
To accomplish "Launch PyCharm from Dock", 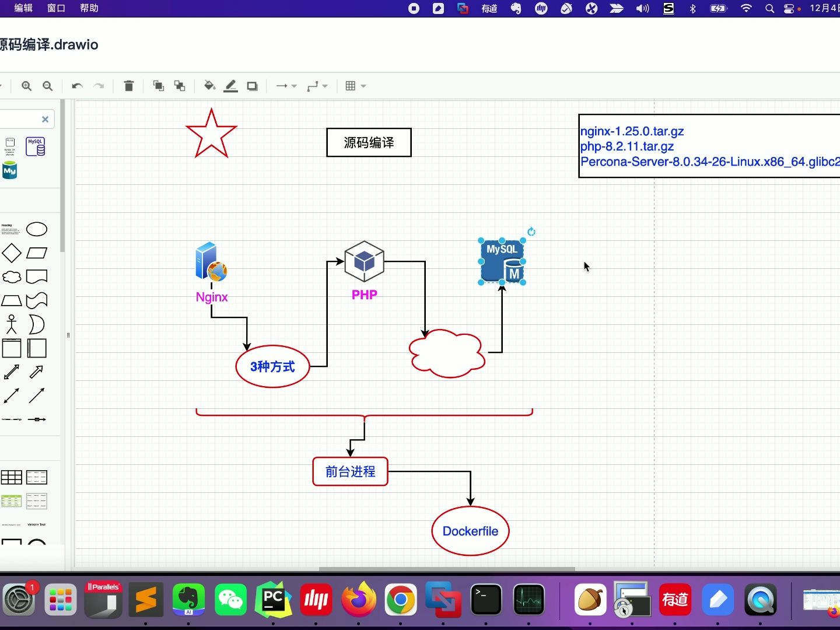I will coord(274,599).
